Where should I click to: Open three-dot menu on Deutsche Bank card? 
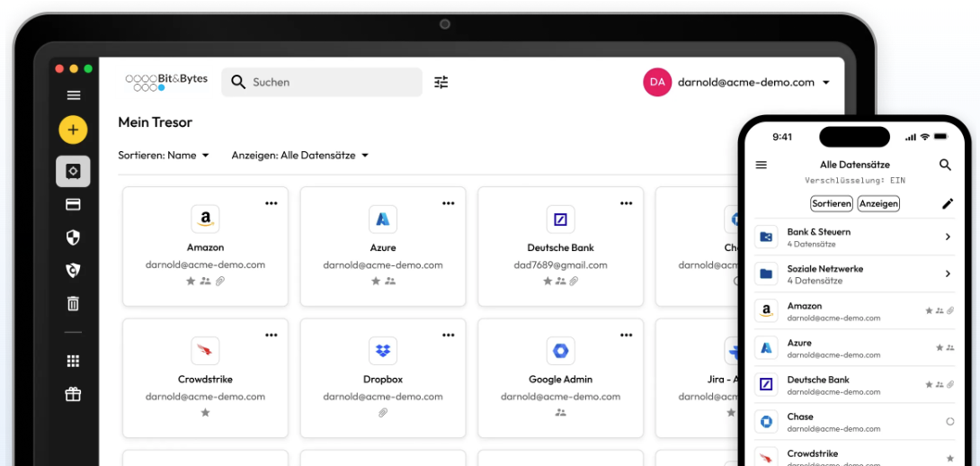[626, 203]
